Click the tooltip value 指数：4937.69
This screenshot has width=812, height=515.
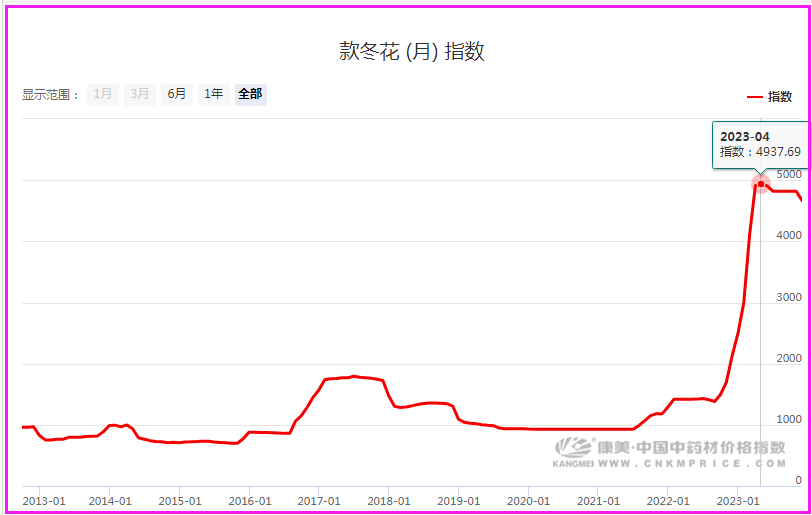(760, 152)
